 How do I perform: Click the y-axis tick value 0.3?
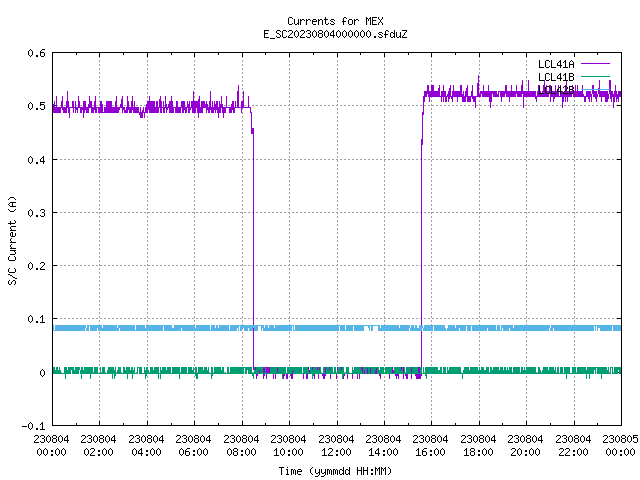36,213
